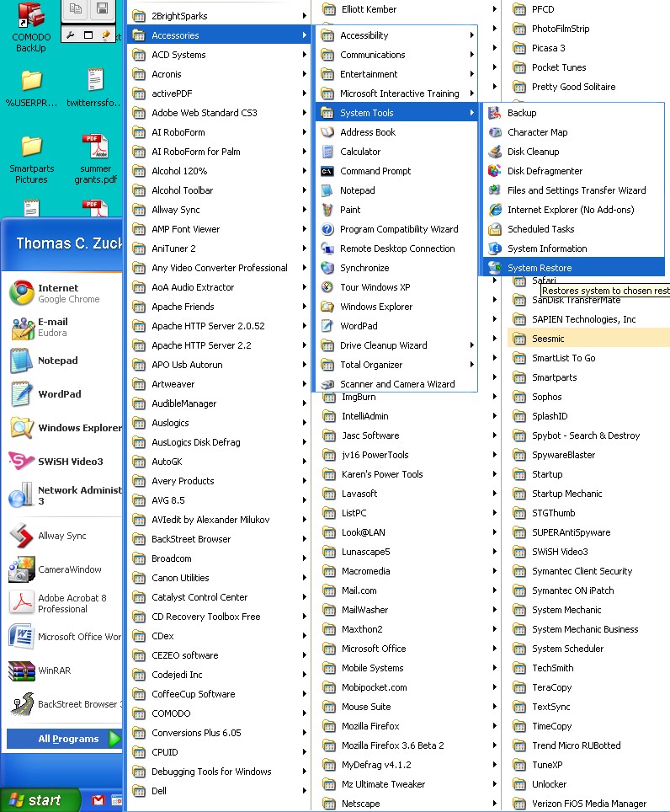Viewport: 670px width, 812px height.
Task: Expand the Alcohol 120% submenu arrow
Action: coord(304,171)
